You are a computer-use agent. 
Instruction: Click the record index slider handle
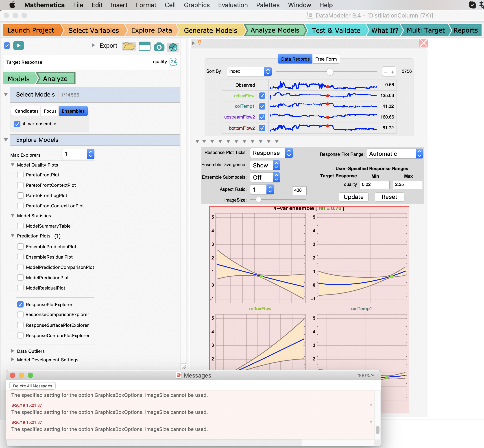(x=330, y=72)
